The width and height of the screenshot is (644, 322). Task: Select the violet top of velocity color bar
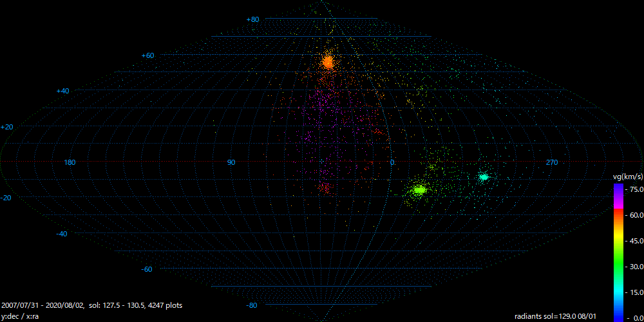(618, 189)
